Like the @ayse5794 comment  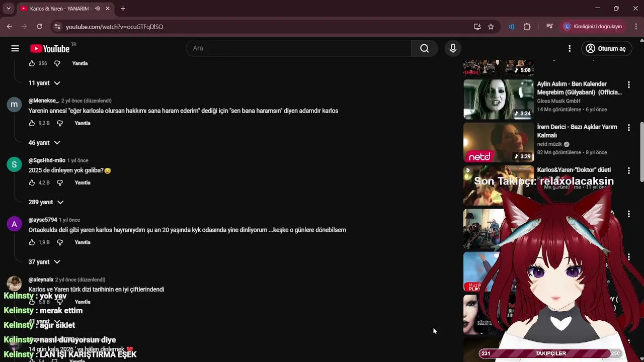pos(32,242)
